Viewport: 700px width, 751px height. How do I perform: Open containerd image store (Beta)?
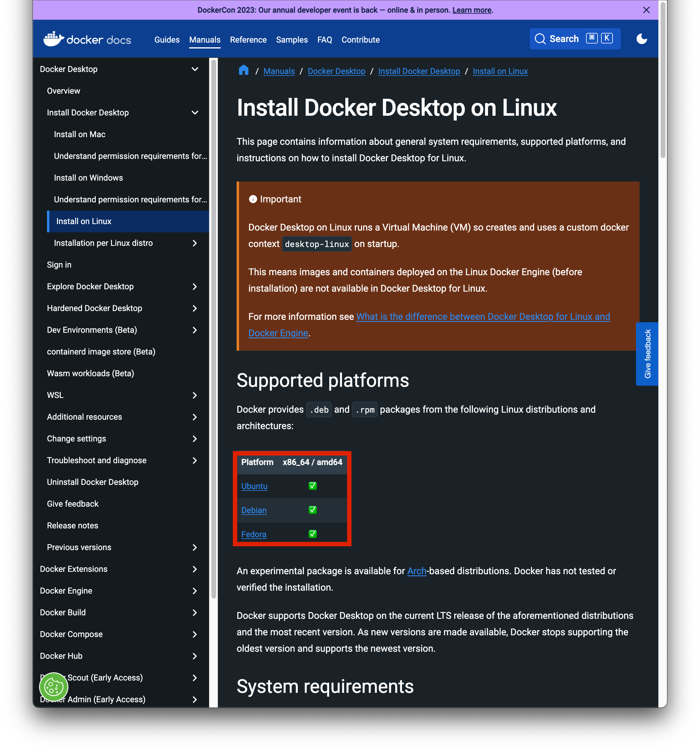coord(101,352)
